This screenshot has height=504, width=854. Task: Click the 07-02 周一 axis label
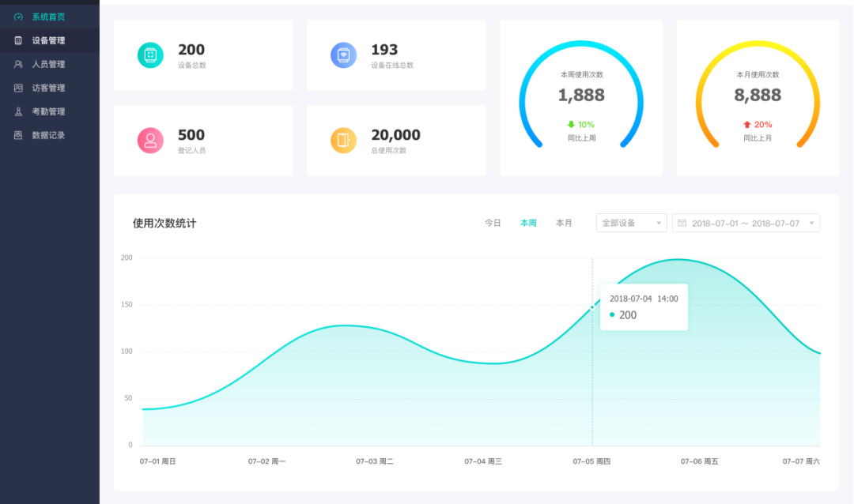tap(267, 461)
